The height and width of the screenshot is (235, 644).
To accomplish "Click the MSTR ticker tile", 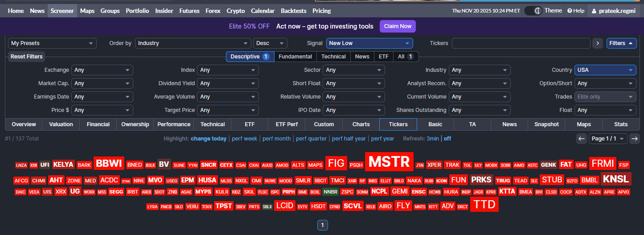I will tap(389, 162).
